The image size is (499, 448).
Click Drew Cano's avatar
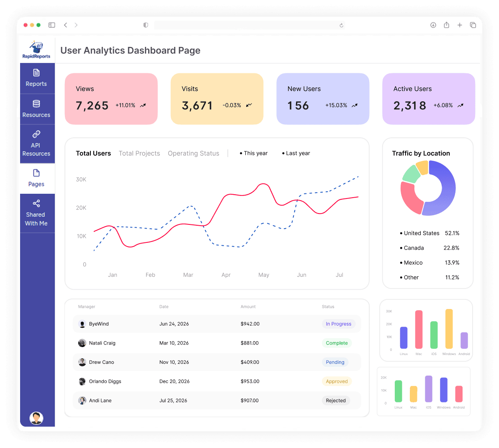(82, 362)
